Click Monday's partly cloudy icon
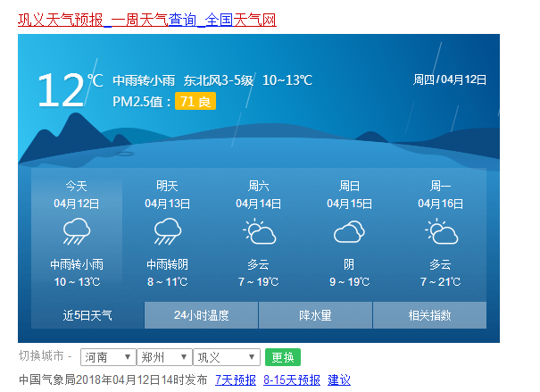Screen dimensions: 540x392 click(x=441, y=233)
